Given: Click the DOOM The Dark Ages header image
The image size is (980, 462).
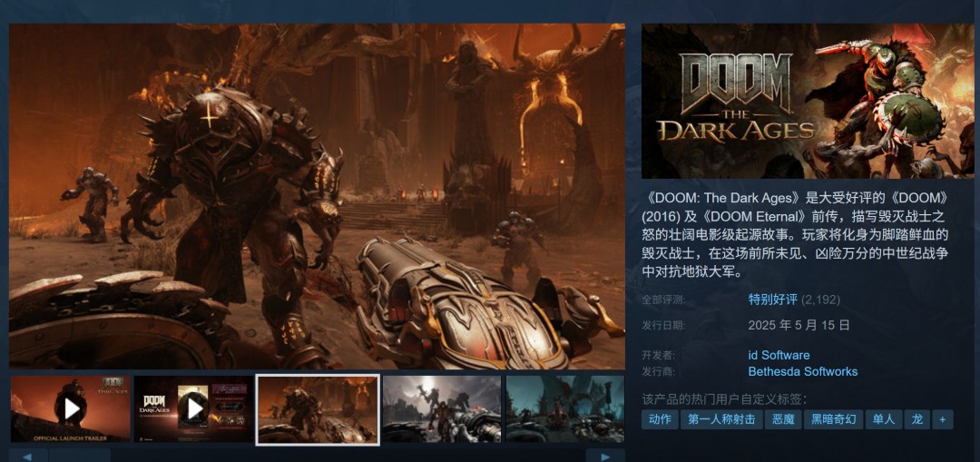Looking at the screenshot, I should pos(809,101).
